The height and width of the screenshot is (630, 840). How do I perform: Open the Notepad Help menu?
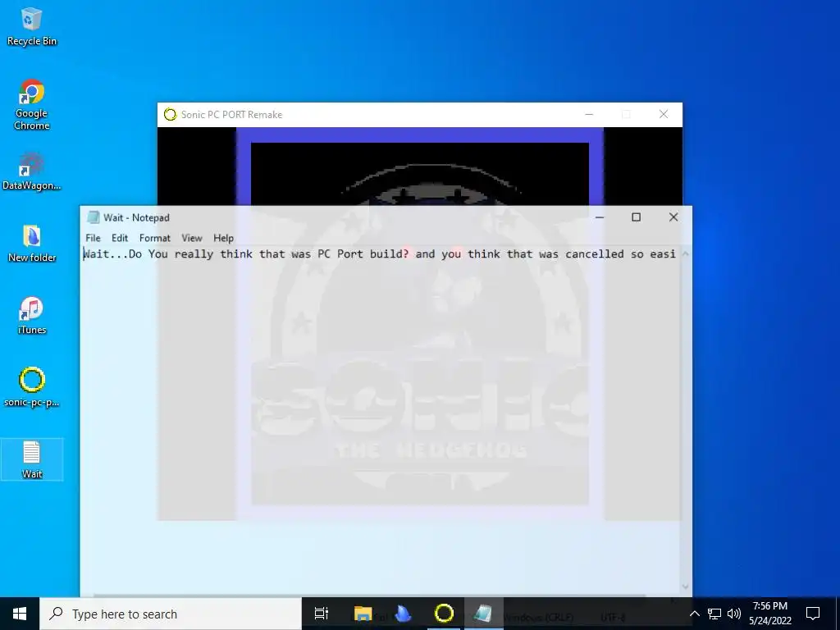click(223, 238)
